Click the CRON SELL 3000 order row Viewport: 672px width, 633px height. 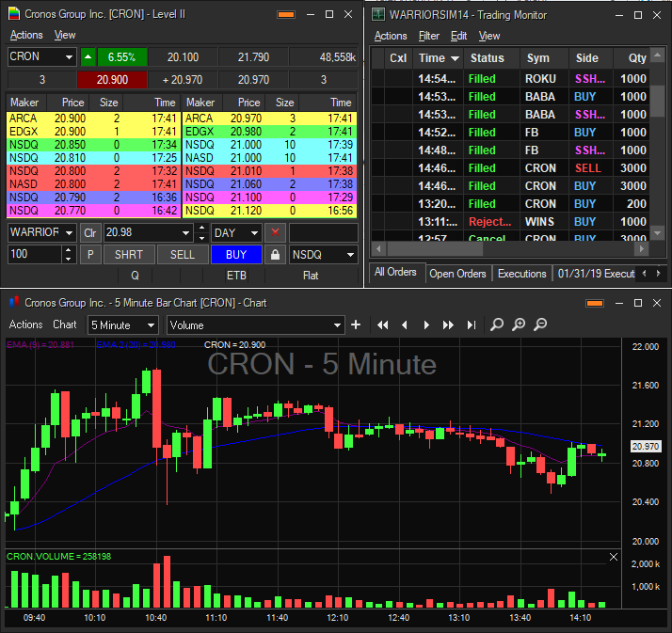[510, 168]
